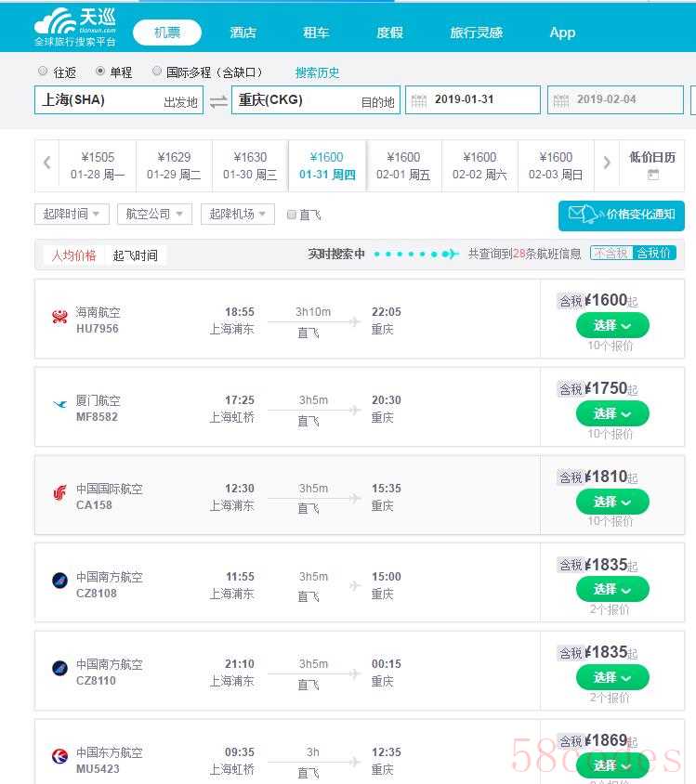Expand 选择 for the CZ8110 flight

(x=612, y=677)
